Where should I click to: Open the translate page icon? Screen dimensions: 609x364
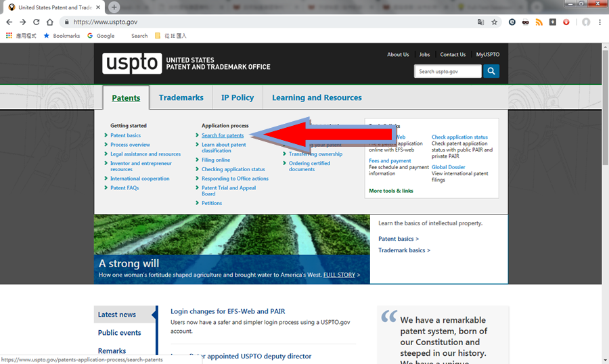(480, 22)
